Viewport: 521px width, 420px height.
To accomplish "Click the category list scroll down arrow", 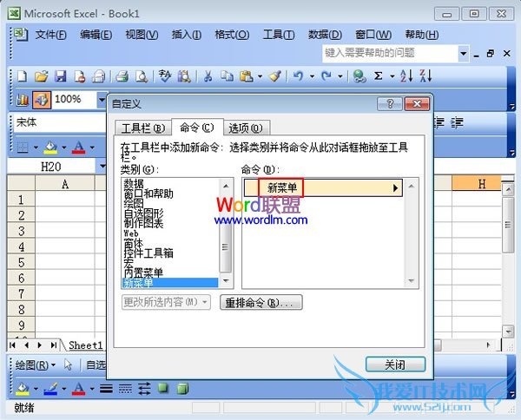I will (x=226, y=281).
